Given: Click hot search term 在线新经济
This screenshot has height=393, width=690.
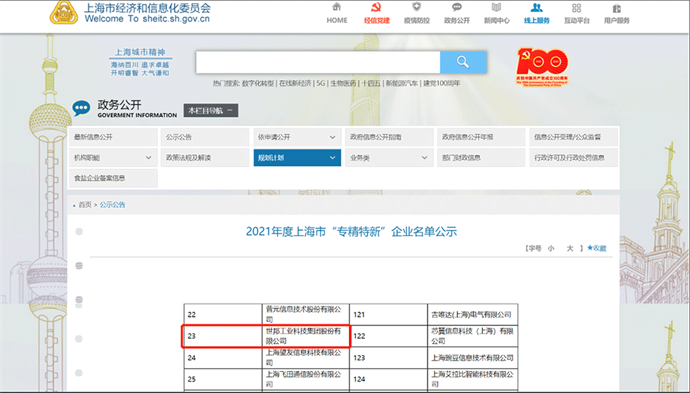Looking at the screenshot, I should (x=295, y=83).
